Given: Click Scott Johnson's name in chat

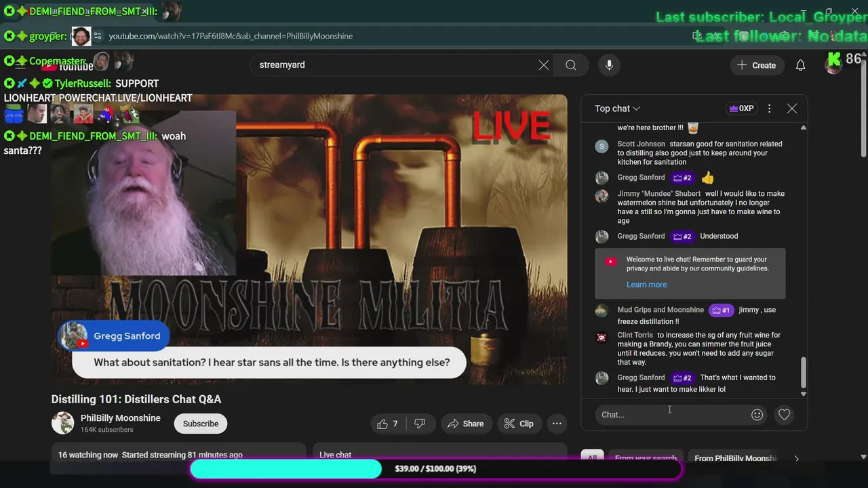Looking at the screenshot, I should [641, 144].
